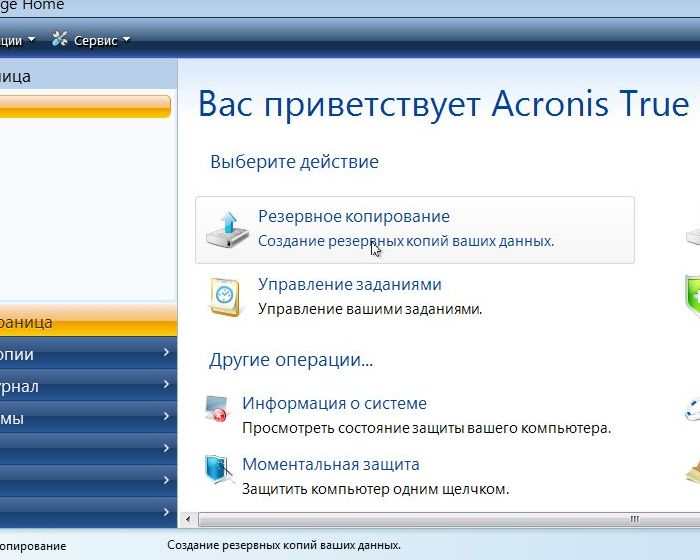Image resolution: width=700 pixels, height=560 pixels.
Task: Click the system info monitor icon
Action: [x=217, y=408]
